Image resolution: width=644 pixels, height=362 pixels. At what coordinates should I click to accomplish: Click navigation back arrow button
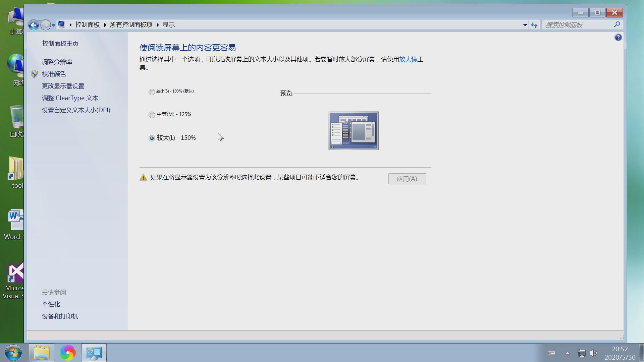[x=34, y=25]
